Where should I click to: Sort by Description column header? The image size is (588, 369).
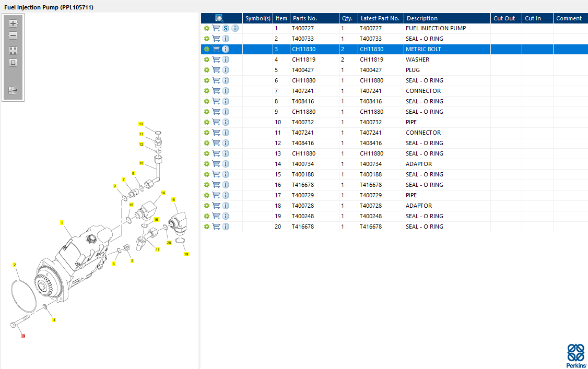(x=447, y=18)
